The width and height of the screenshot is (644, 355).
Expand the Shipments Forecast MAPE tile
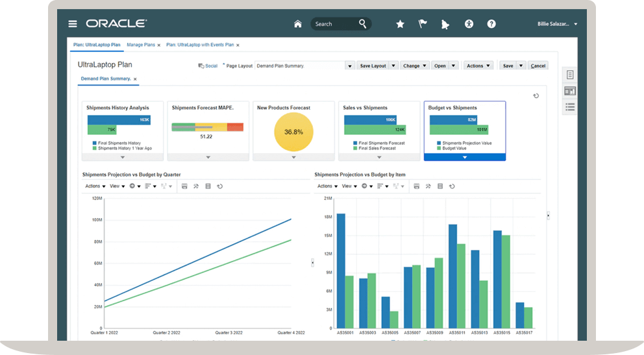coord(208,157)
